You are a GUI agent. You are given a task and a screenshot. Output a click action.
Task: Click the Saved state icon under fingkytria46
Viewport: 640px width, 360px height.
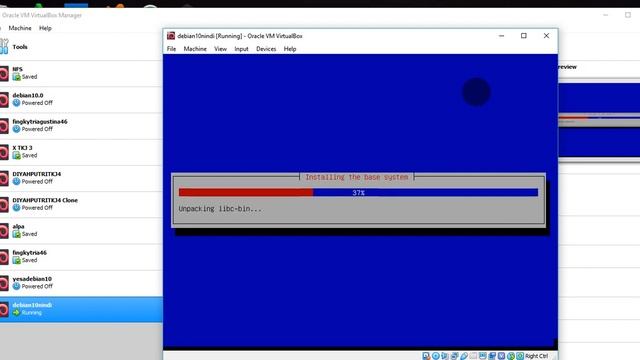16,260
